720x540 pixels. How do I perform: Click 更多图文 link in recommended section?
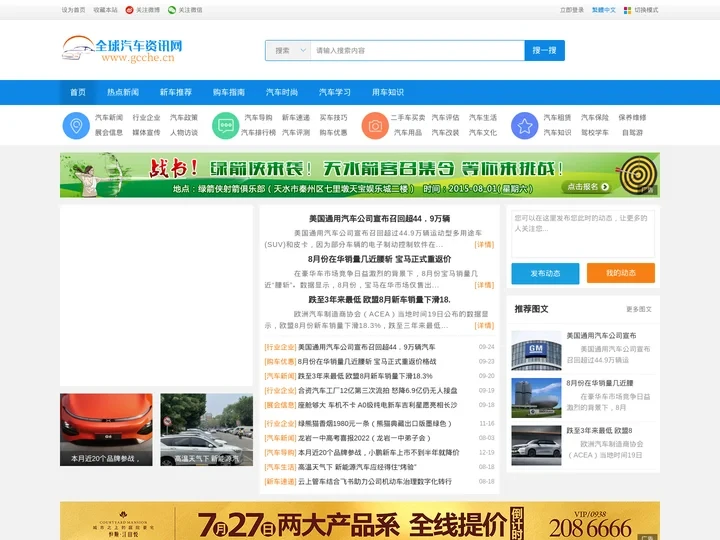coord(639,309)
